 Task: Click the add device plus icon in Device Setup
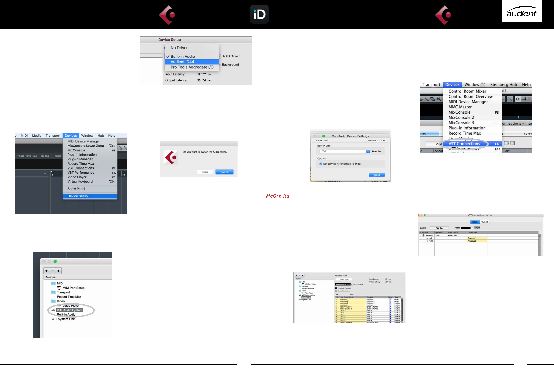[x=47, y=271]
